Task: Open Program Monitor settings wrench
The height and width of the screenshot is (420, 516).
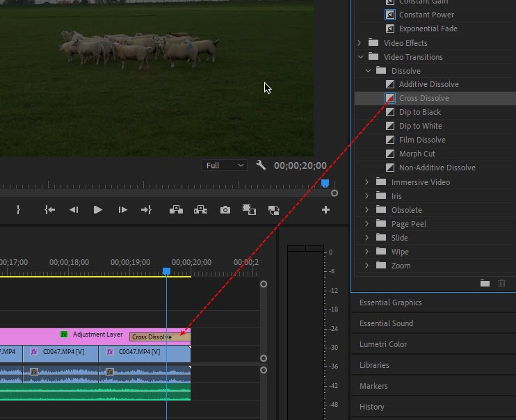Action: (261, 165)
